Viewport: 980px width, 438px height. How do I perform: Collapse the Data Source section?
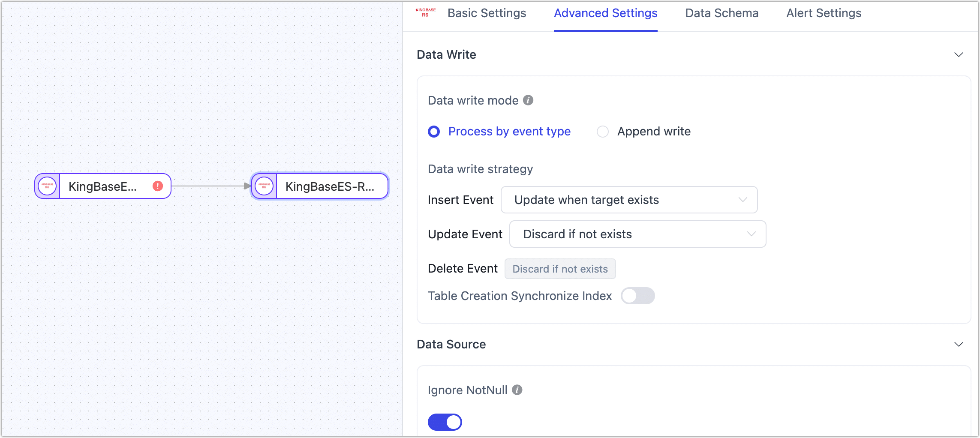pyautogui.click(x=959, y=344)
